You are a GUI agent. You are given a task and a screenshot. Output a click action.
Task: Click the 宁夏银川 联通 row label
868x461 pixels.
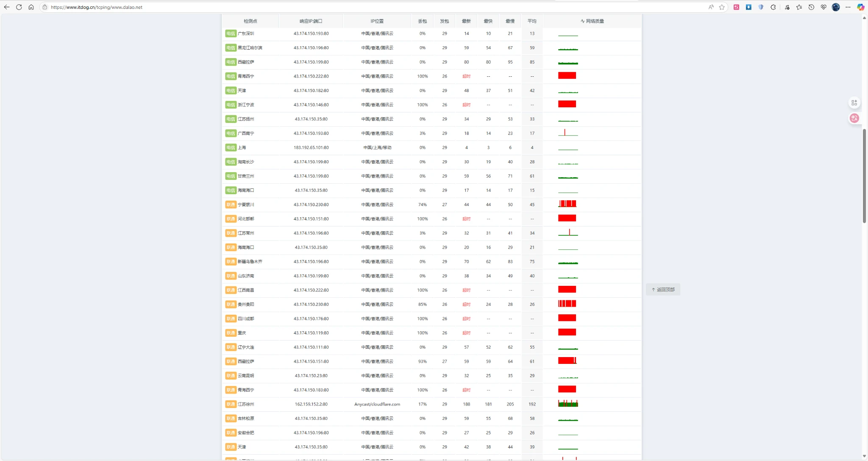[x=245, y=205]
